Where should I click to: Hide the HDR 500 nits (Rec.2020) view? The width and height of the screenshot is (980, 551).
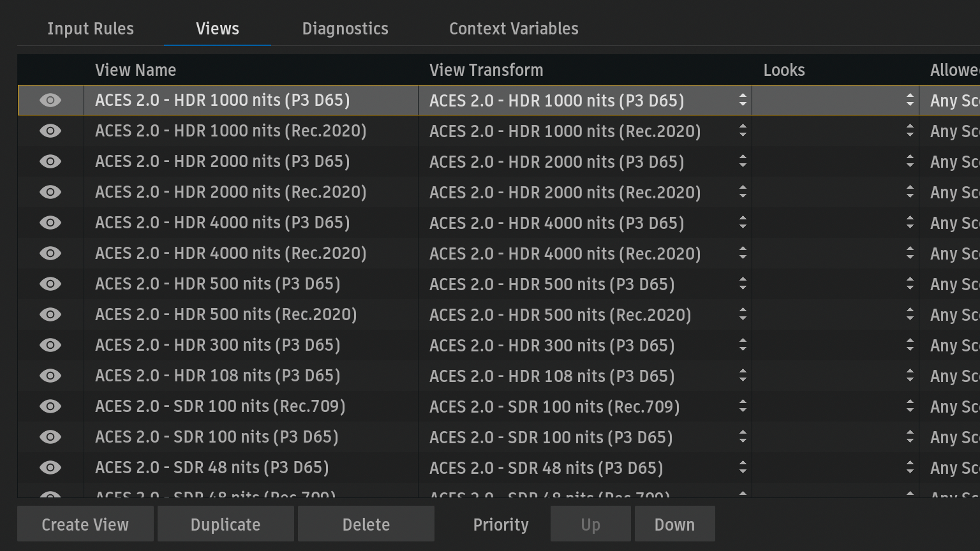click(x=50, y=314)
